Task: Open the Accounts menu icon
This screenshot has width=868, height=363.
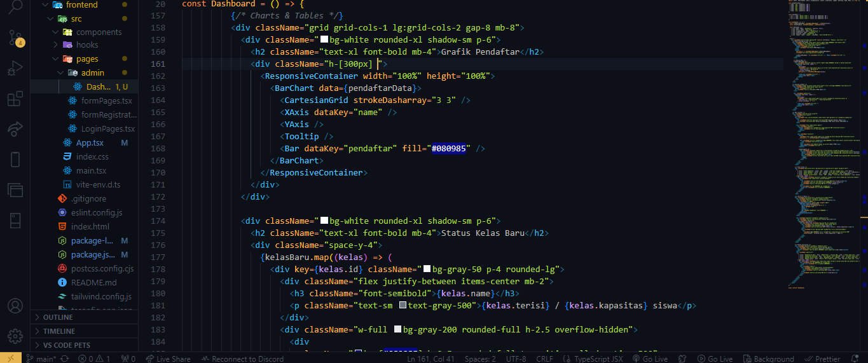Action: tap(15, 306)
